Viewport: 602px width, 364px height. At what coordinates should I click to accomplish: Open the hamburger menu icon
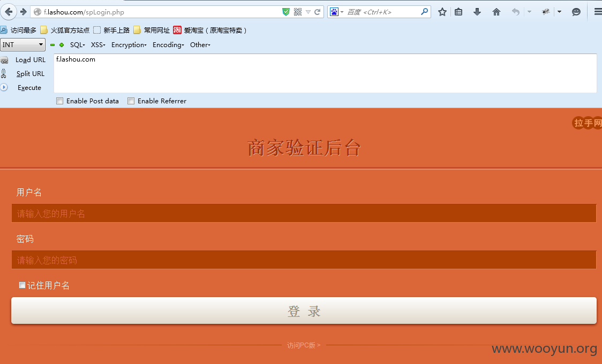pos(598,12)
